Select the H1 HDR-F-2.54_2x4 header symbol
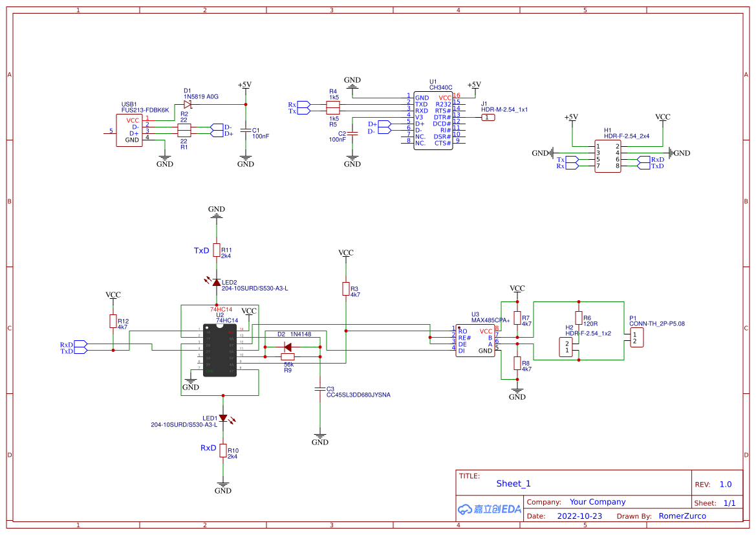The width and height of the screenshot is (756, 535). pyautogui.click(x=608, y=155)
